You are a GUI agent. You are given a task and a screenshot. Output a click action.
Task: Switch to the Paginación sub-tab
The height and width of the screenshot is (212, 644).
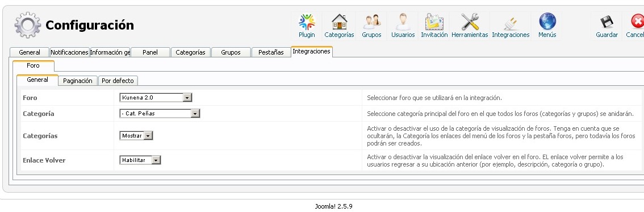tap(78, 81)
